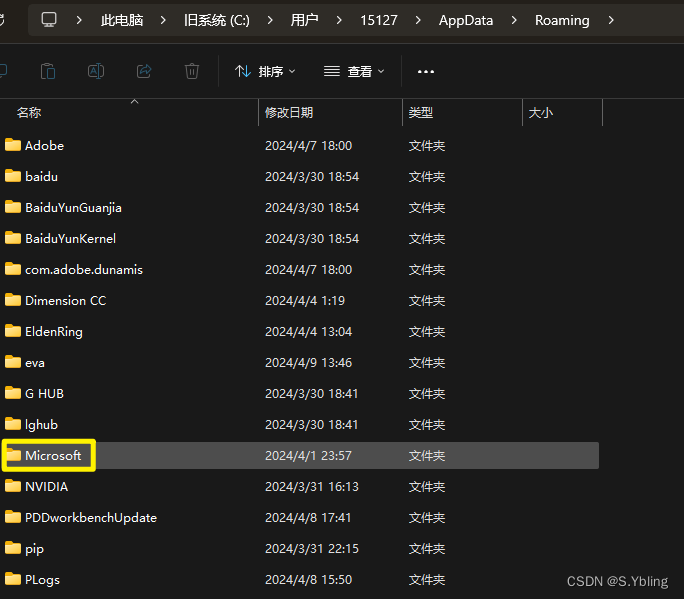Expand chevron after the monitor icon
The width and height of the screenshot is (684, 599).
point(79,20)
